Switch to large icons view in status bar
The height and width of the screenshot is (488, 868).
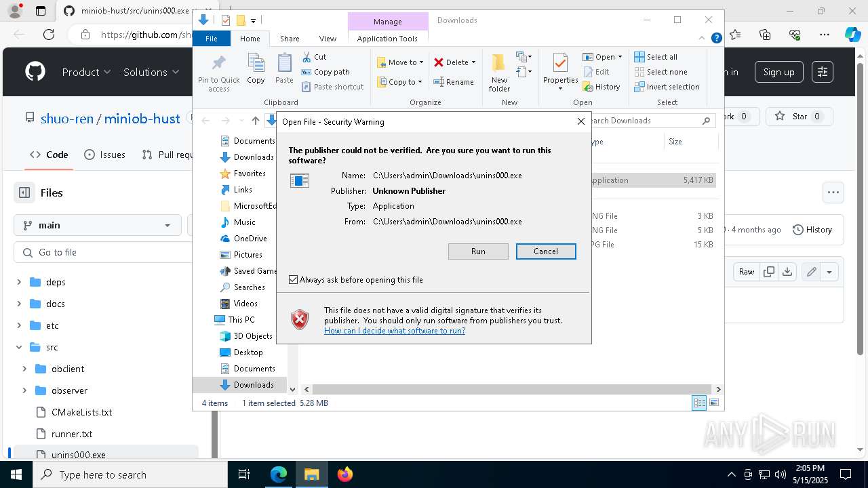click(713, 403)
